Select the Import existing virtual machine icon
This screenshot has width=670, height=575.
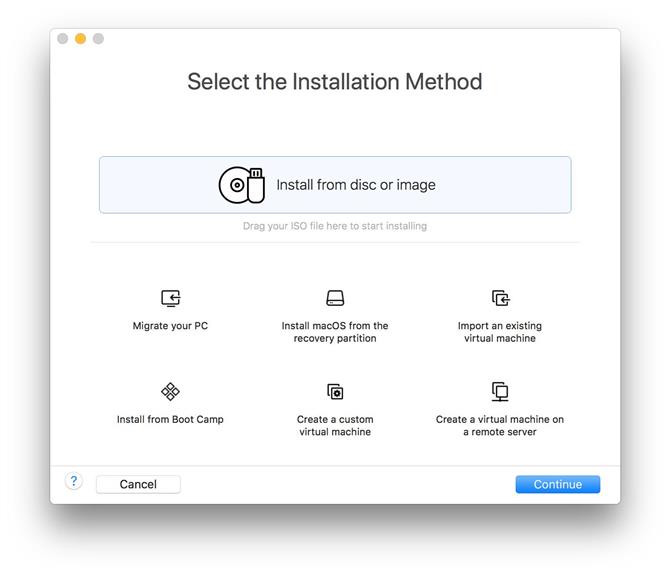pyautogui.click(x=500, y=298)
